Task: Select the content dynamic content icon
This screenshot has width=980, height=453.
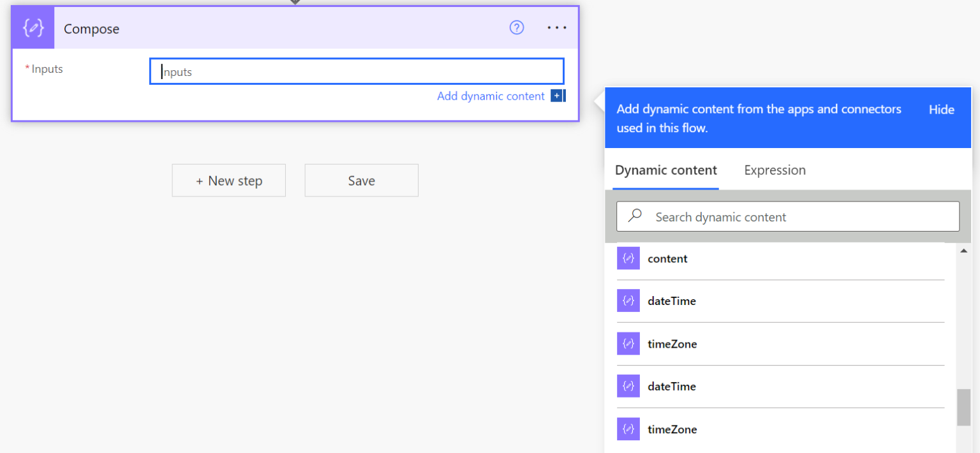Action: coord(628,258)
